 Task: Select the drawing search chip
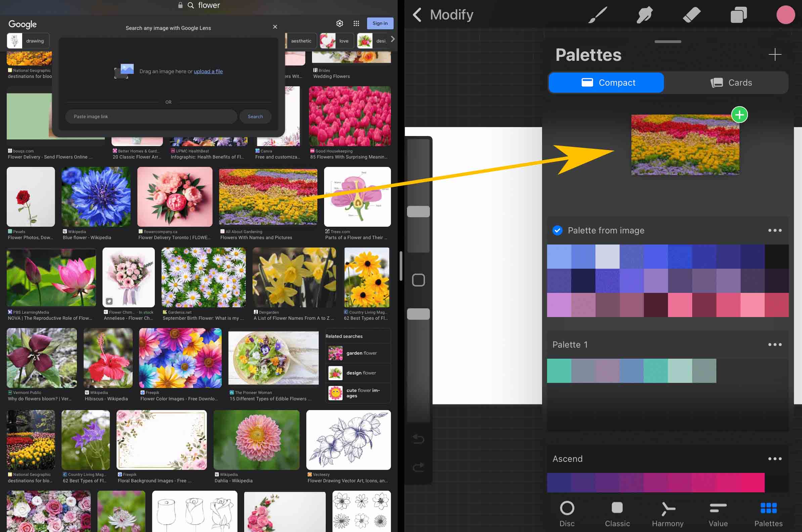pos(28,40)
